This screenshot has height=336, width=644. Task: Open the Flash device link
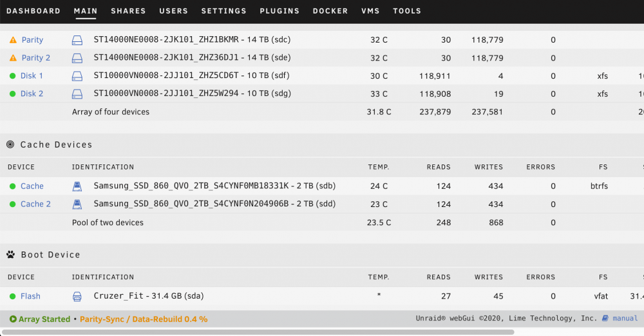(x=30, y=296)
